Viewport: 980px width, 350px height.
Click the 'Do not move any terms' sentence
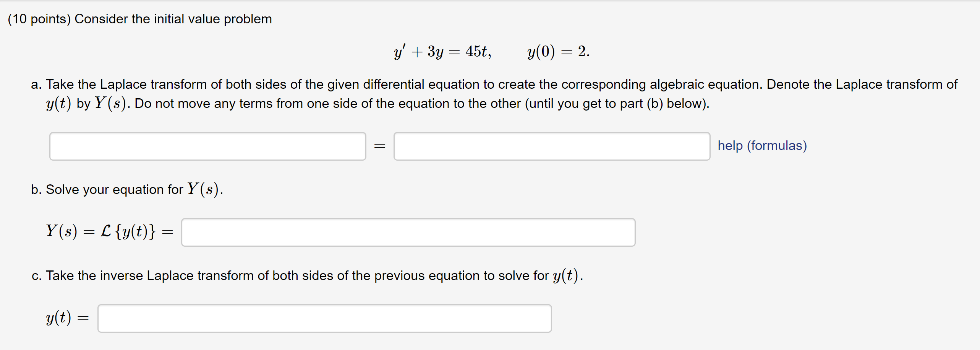pos(422,104)
